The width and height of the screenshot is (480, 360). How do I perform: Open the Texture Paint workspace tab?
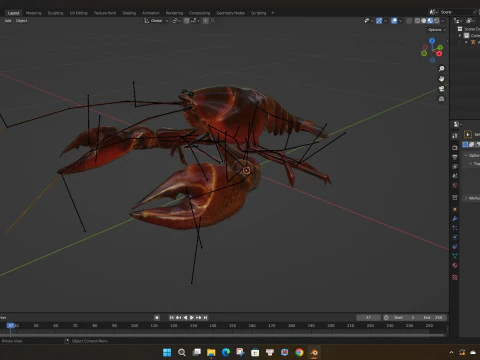coord(105,13)
